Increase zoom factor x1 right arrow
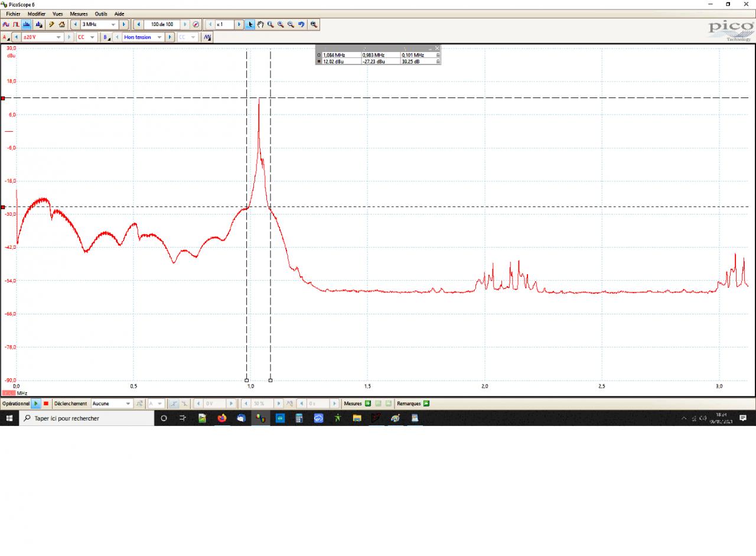The width and height of the screenshot is (756, 556). (239, 24)
